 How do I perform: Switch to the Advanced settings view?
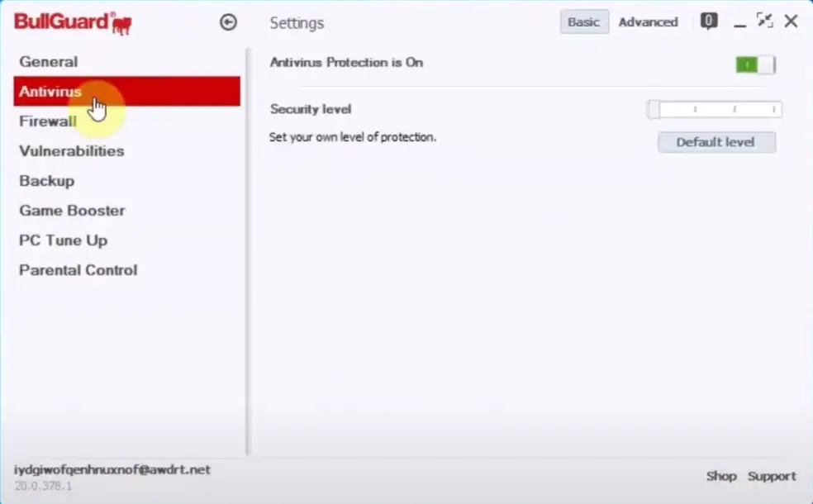(x=648, y=22)
